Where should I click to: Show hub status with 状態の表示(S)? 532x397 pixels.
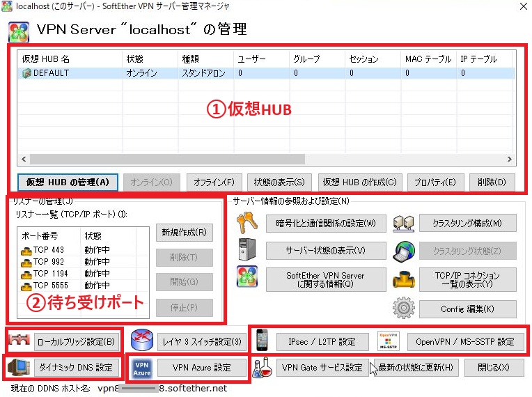(279, 182)
